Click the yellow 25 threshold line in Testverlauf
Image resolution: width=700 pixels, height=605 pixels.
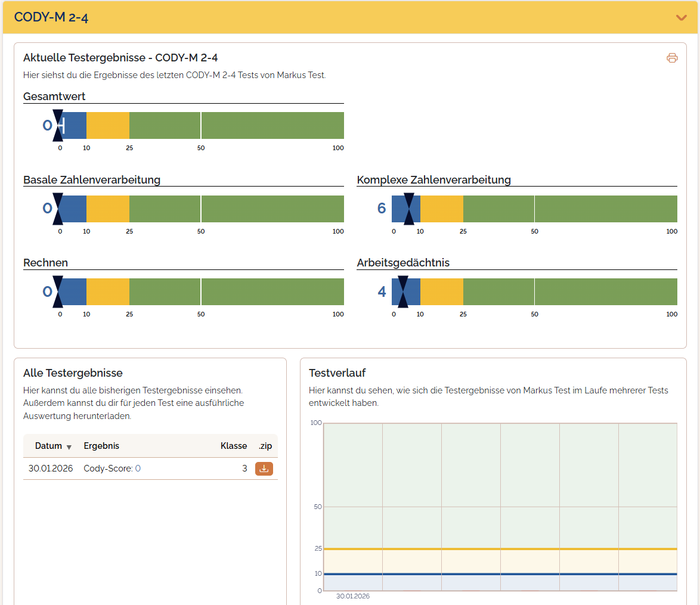(500, 548)
